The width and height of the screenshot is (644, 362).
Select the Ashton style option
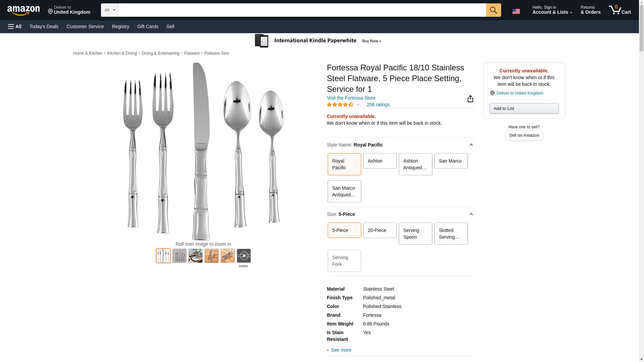pyautogui.click(x=380, y=161)
